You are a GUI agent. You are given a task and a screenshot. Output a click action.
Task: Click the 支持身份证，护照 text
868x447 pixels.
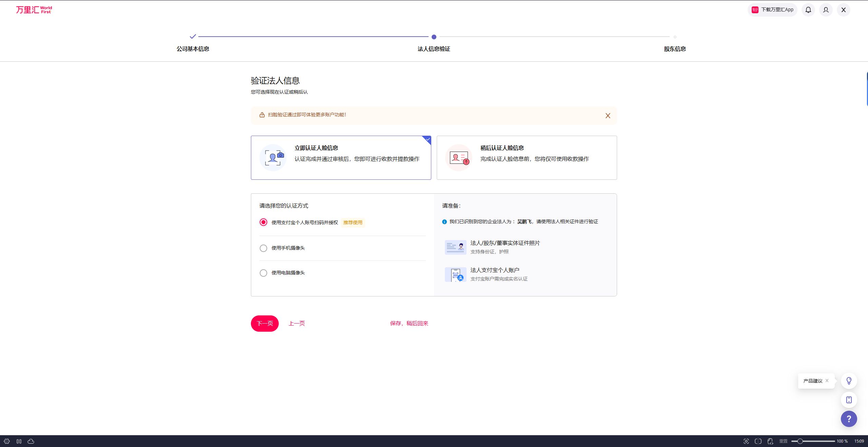pos(489,252)
